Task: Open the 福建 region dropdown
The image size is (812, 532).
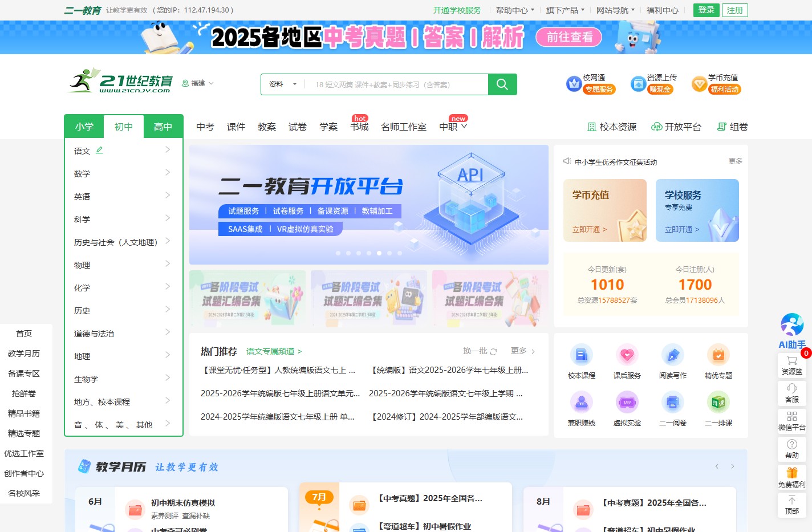Action: (x=198, y=83)
